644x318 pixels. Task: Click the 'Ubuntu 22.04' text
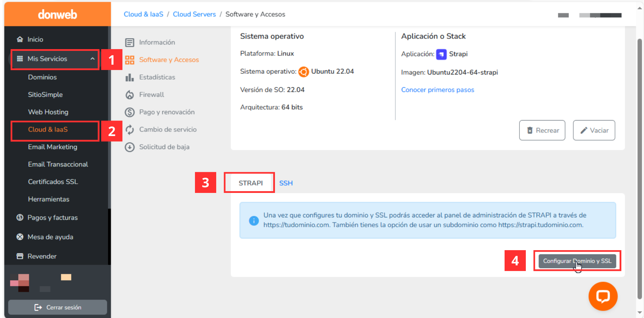coord(333,71)
